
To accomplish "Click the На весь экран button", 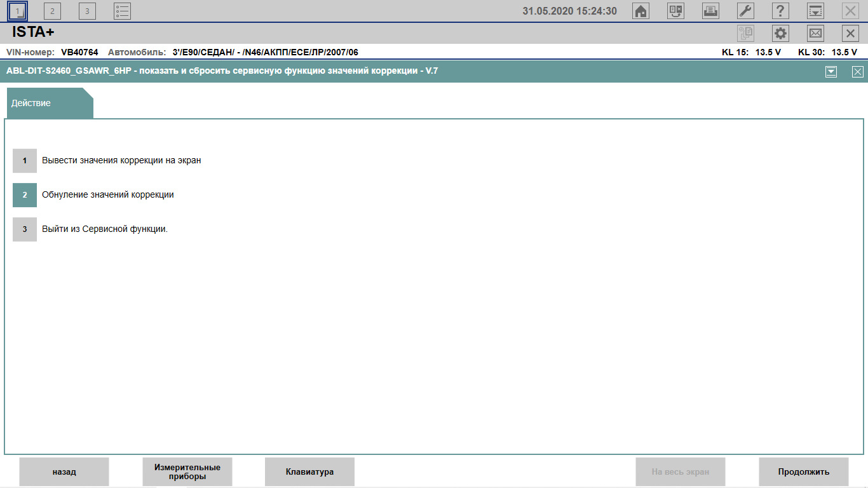I will tap(681, 471).
